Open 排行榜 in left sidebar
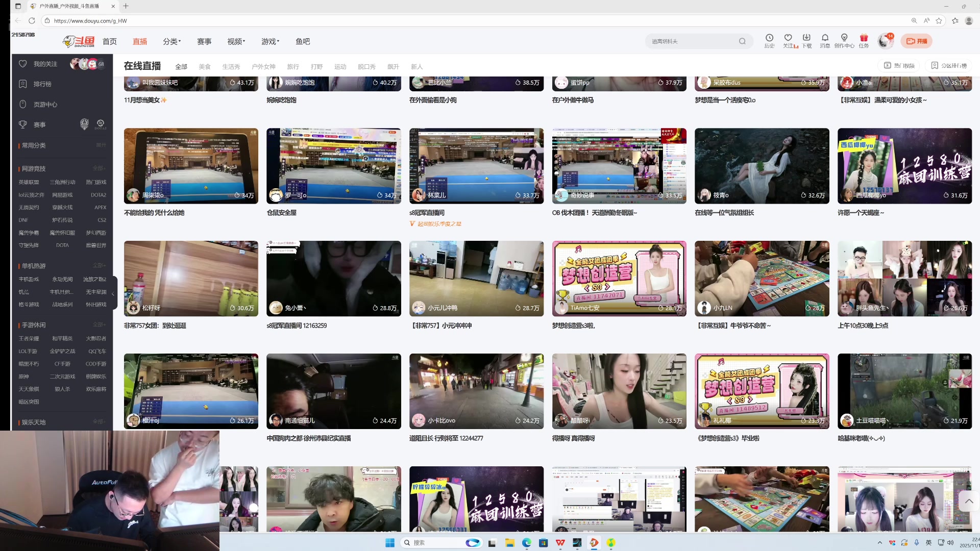 [42, 84]
